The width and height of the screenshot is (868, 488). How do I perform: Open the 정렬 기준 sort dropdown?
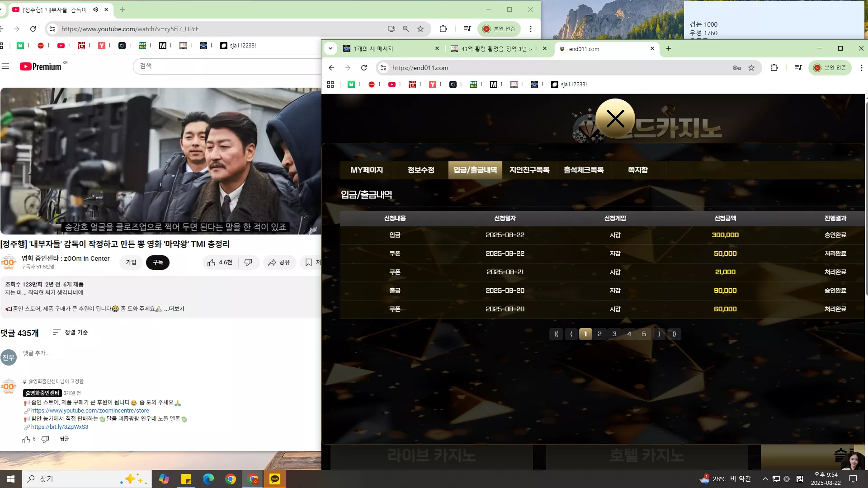tap(71, 333)
